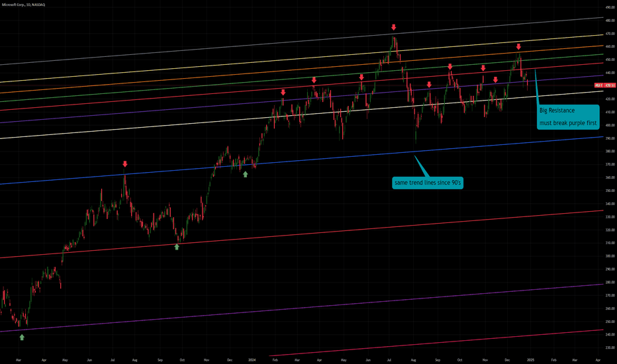Select green up arrow under the blue trend line
This screenshot has width=617, height=364.
click(246, 174)
